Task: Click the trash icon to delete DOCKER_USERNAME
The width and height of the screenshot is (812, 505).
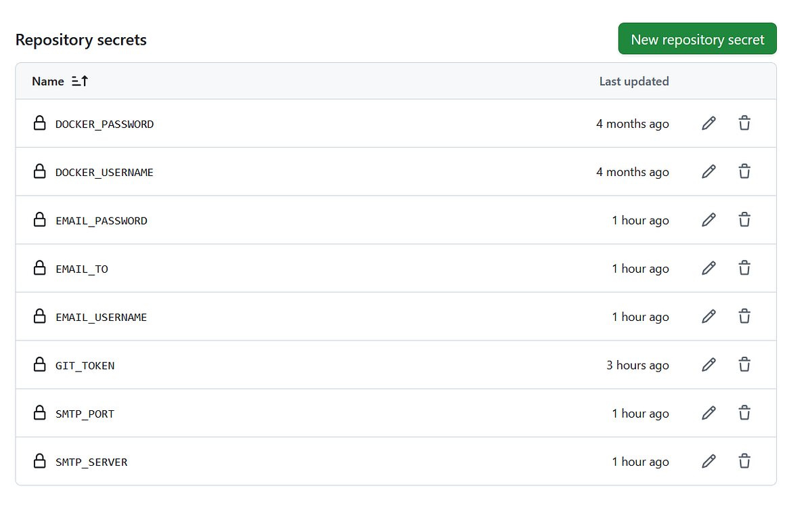Action: (744, 171)
